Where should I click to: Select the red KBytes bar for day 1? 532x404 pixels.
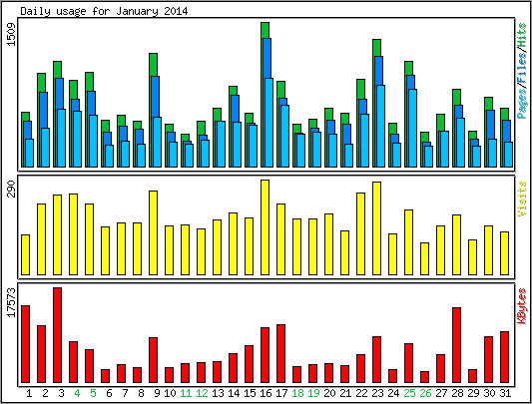[25, 344]
